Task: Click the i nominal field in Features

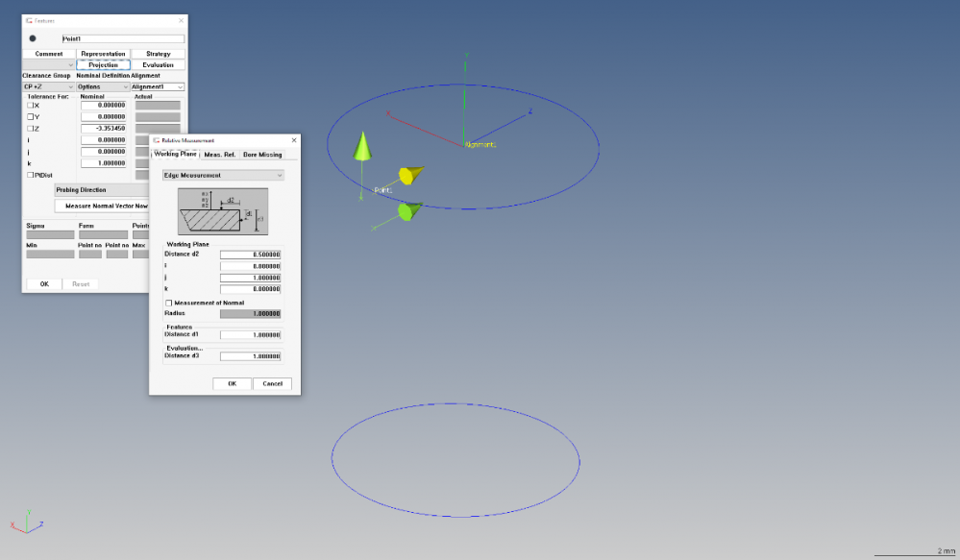Action: (x=104, y=140)
